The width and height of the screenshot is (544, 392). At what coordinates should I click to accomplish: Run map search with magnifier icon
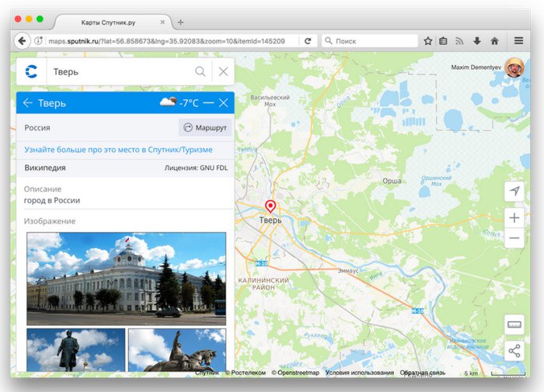pyautogui.click(x=201, y=71)
